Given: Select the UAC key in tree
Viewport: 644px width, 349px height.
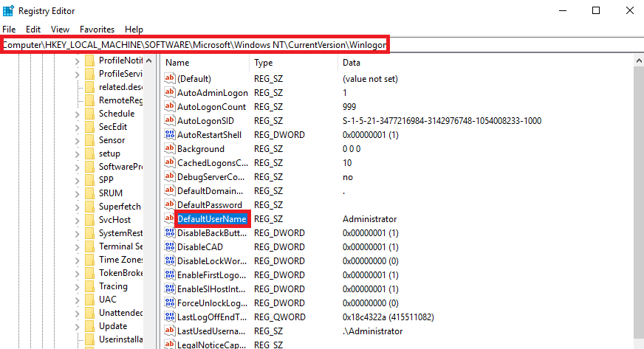Looking at the screenshot, I should tap(108, 300).
